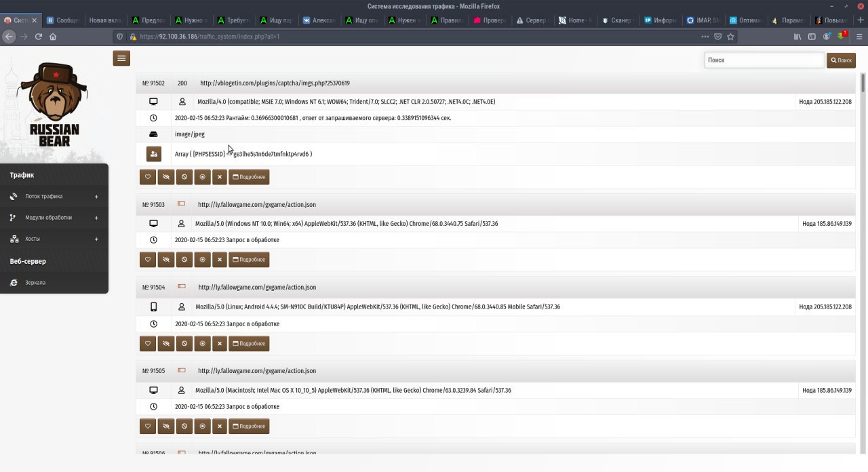Viewport: 868px width, 472px height.
Task: Click the X delete button on request 91505
Action: 219,427
